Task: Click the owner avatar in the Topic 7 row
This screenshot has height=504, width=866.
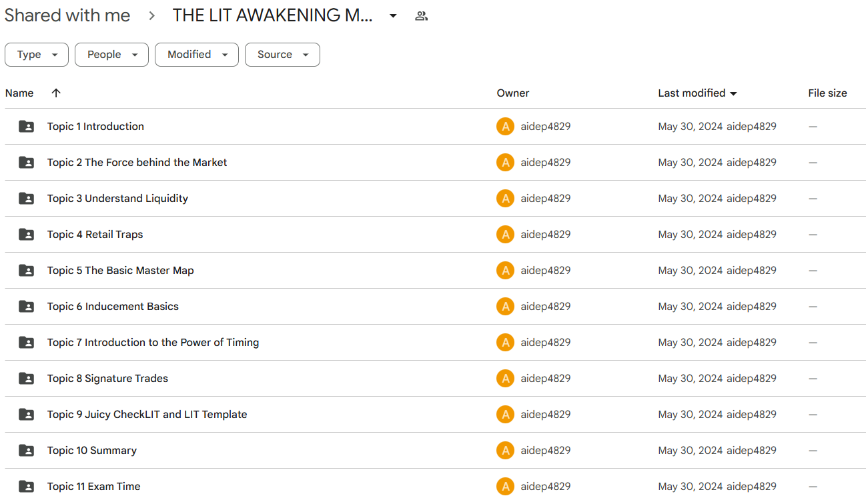Action: (x=506, y=342)
